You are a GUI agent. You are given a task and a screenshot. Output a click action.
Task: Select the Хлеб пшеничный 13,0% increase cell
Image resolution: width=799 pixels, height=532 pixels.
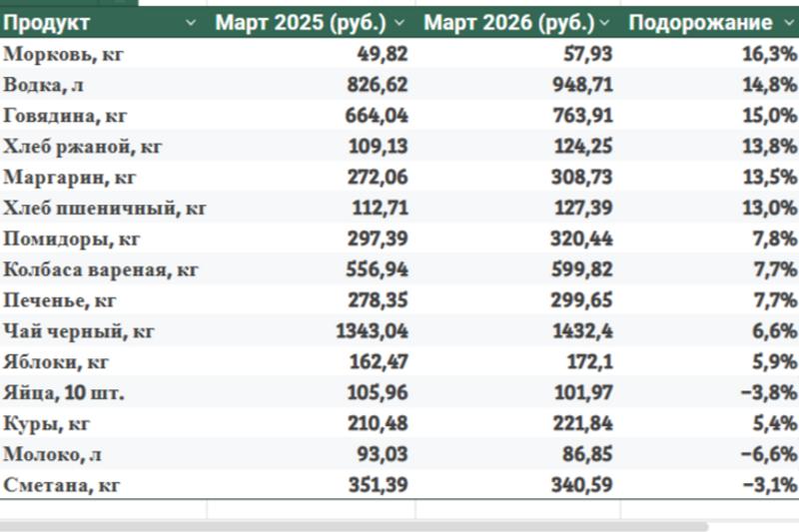769,209
